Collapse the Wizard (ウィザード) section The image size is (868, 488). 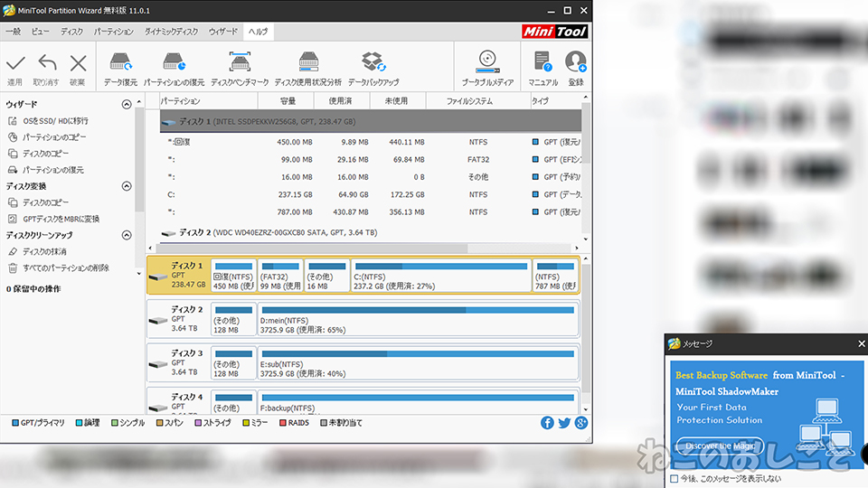point(127,105)
